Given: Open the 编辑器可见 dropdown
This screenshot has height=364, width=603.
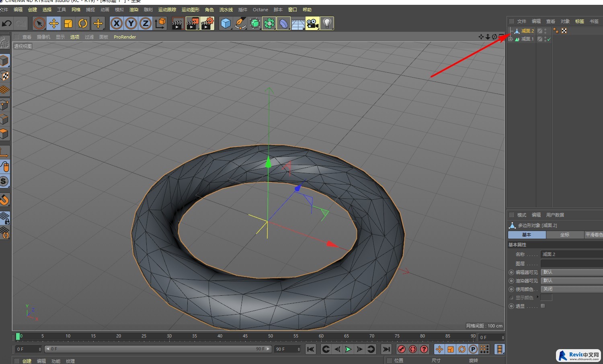Looking at the screenshot, I should (x=572, y=272).
